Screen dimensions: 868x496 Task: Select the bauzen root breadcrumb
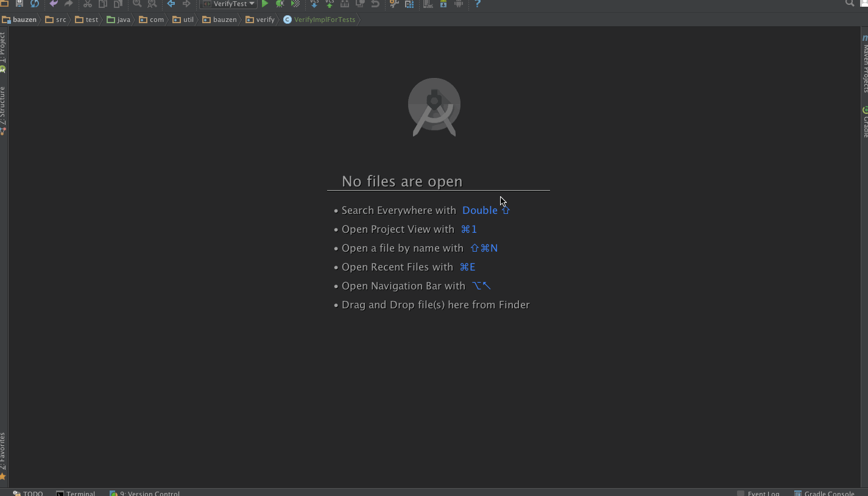(x=19, y=19)
